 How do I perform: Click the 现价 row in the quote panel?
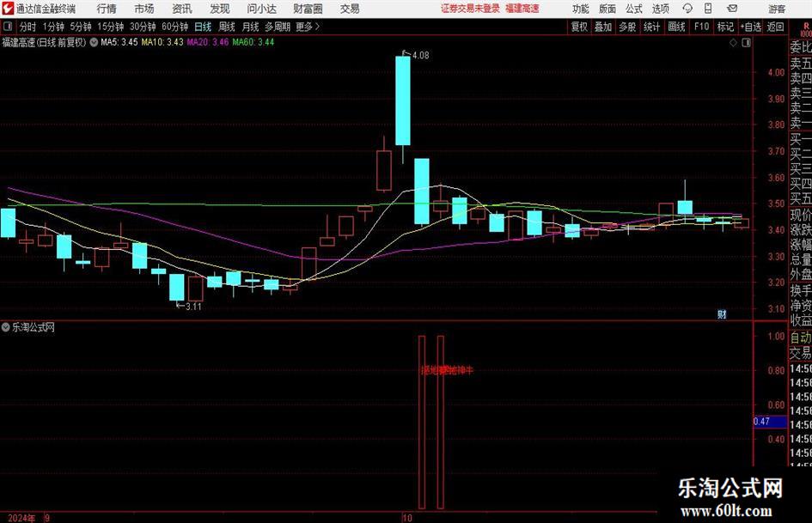click(801, 215)
